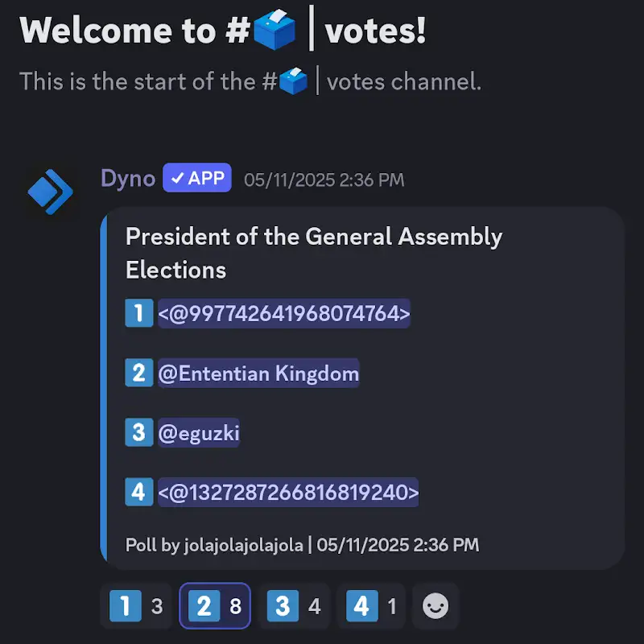Click number 4 emoji beside <@1327287266816819240> mention

138,492
